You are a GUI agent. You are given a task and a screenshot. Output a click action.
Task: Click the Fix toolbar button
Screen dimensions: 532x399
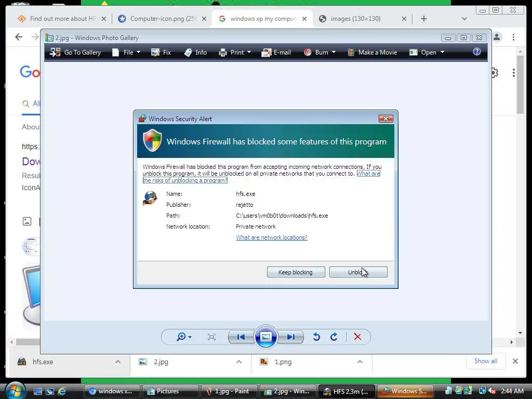point(161,52)
